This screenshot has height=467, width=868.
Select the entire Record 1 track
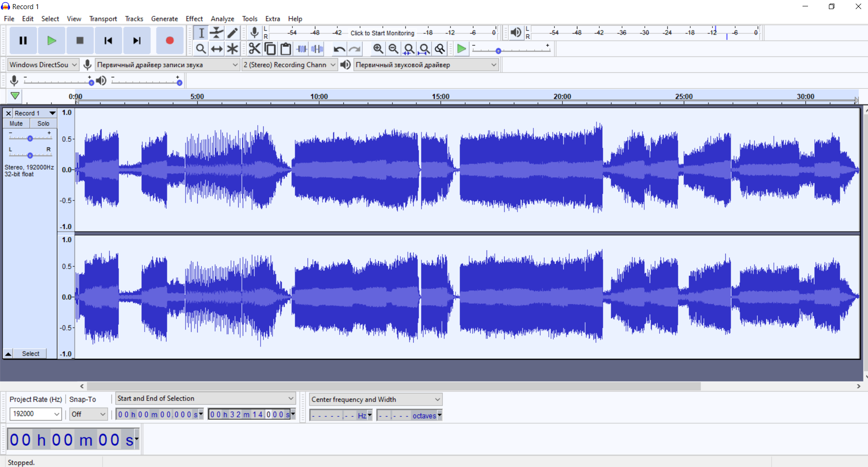click(x=30, y=354)
